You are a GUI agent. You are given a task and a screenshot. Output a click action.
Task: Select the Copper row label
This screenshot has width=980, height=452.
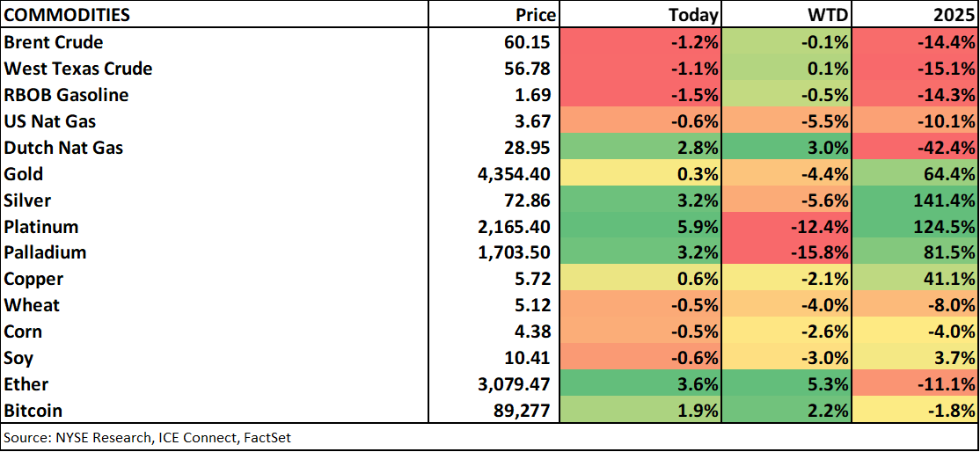click(x=34, y=279)
